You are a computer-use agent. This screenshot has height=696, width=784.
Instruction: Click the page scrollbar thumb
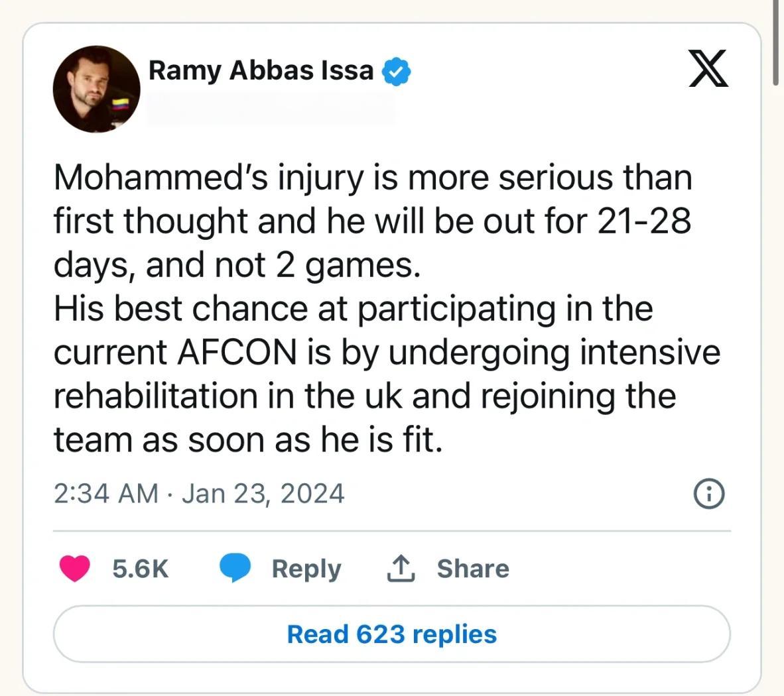[775, 42]
